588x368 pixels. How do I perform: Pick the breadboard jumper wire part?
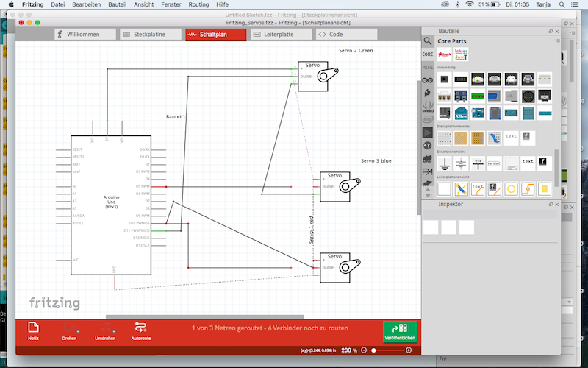(494, 138)
